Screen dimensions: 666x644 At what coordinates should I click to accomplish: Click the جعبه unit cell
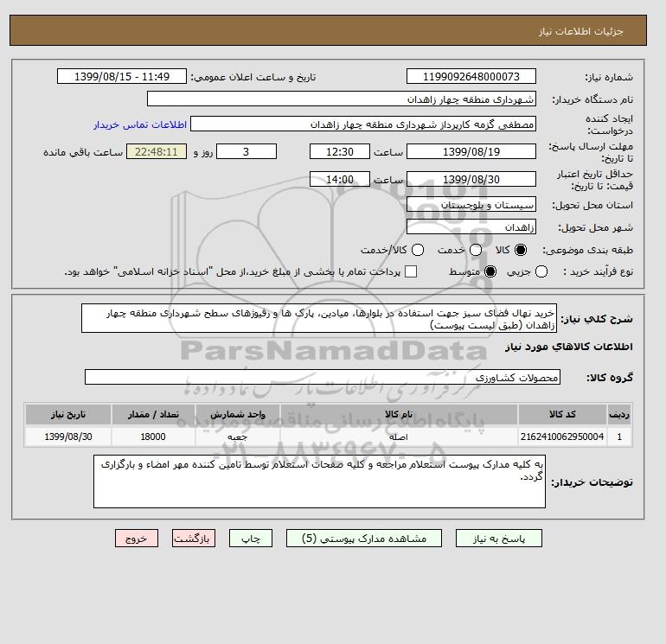click(x=238, y=437)
